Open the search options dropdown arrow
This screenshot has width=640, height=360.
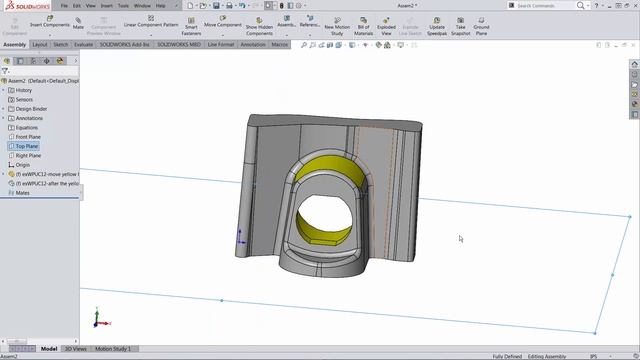pyautogui.click(x=588, y=6)
